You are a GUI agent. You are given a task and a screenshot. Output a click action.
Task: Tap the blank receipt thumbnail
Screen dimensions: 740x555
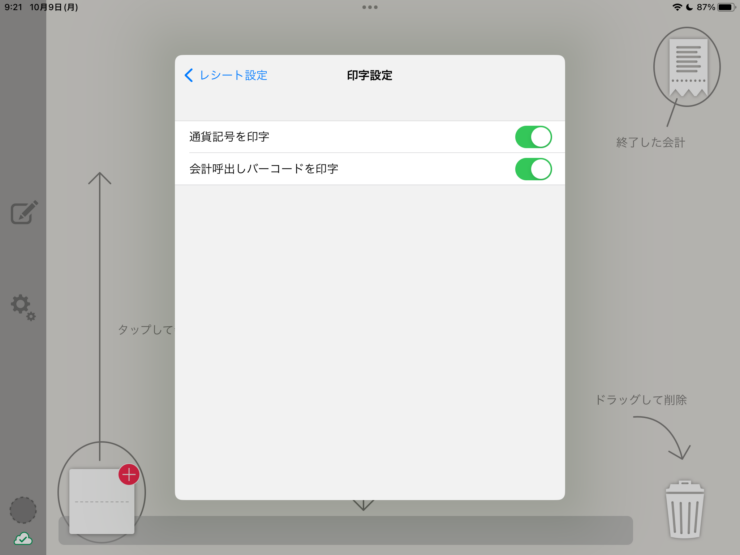click(x=101, y=501)
